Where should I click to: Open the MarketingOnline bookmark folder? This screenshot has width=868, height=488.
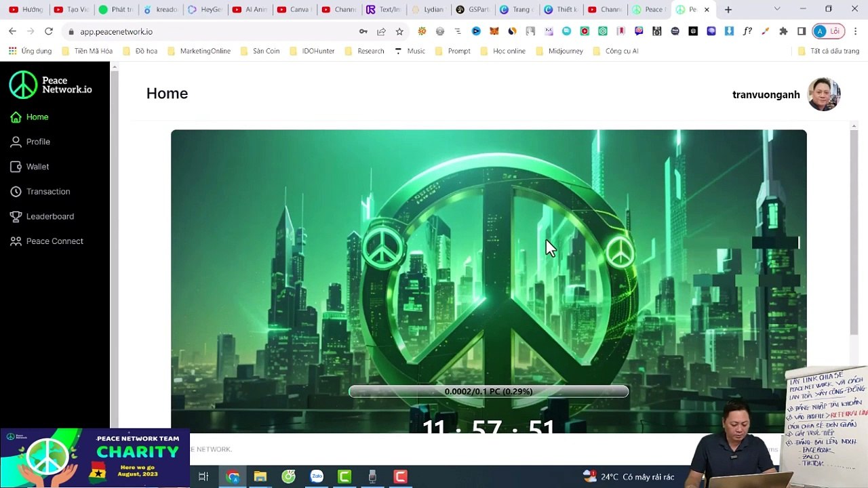[199, 51]
